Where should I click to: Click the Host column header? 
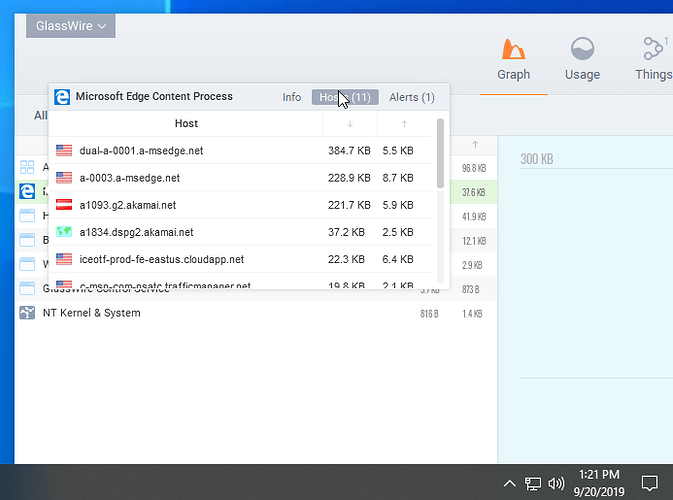pos(186,124)
